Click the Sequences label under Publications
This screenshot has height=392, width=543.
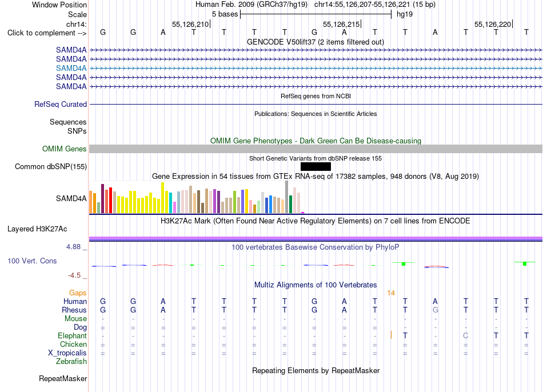click(x=68, y=122)
